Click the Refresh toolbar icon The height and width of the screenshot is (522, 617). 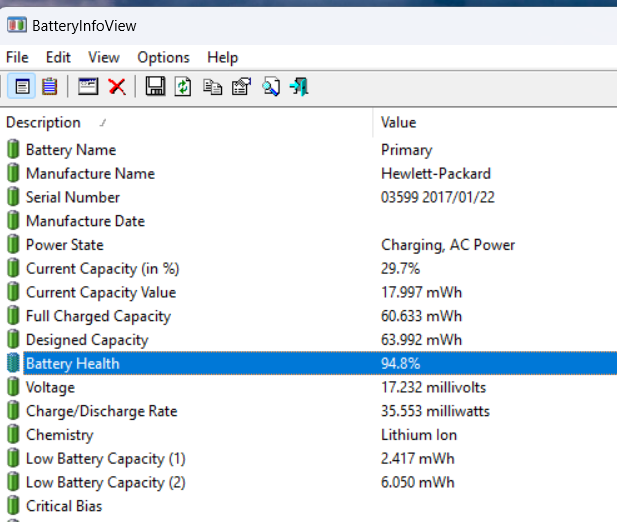[x=183, y=86]
